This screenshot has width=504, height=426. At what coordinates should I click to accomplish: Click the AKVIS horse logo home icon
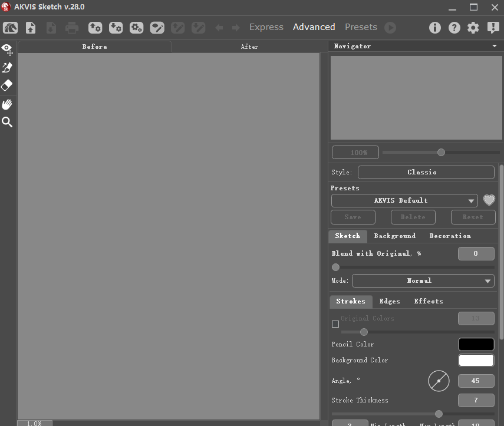(10, 28)
